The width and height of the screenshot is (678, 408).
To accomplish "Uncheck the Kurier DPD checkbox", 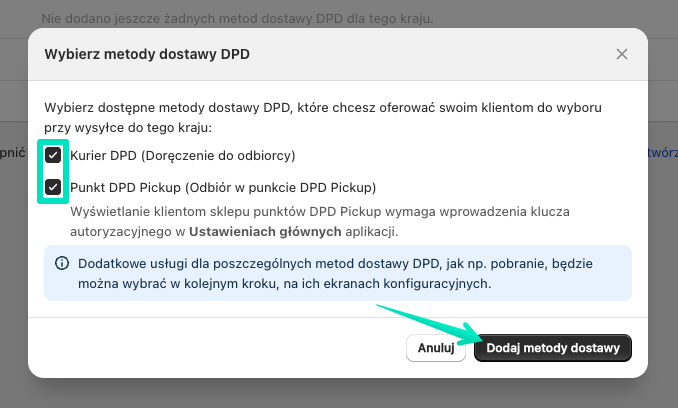I will (53, 155).
